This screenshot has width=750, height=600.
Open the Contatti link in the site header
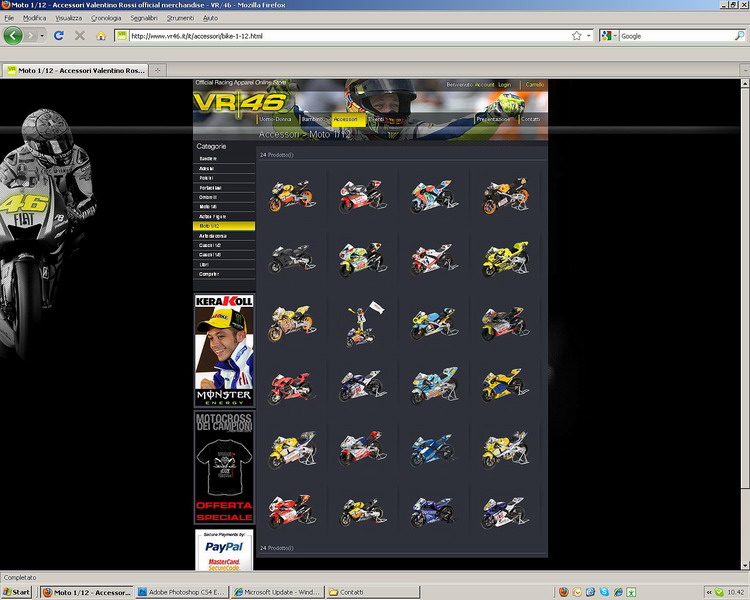[x=530, y=119]
